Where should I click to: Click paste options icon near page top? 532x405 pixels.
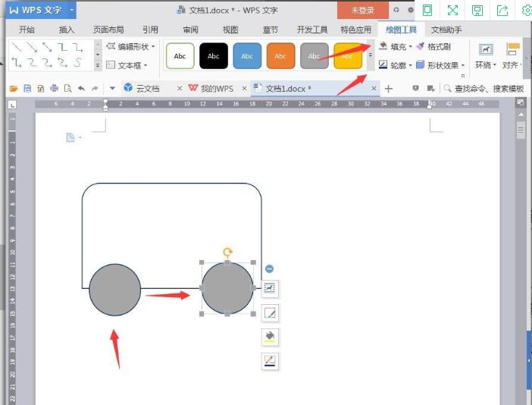(70, 137)
